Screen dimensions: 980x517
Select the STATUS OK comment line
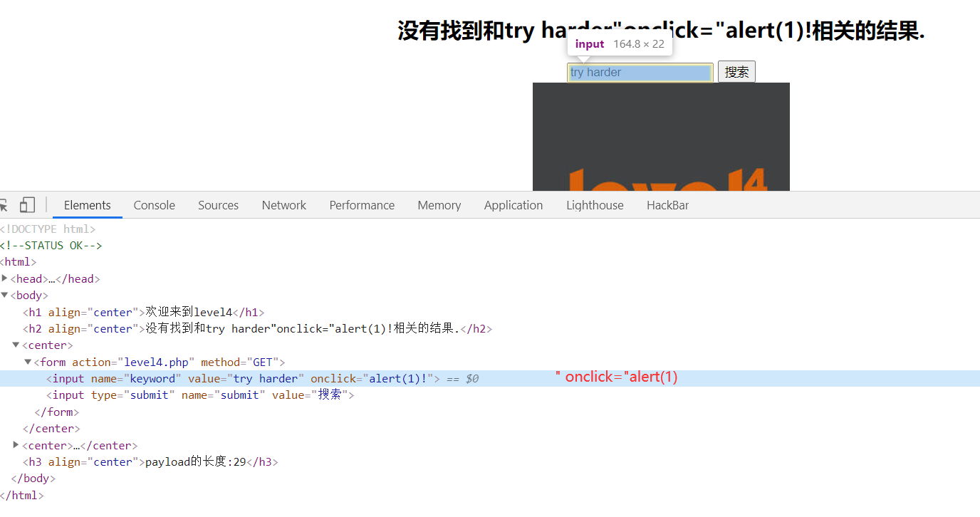coord(51,246)
